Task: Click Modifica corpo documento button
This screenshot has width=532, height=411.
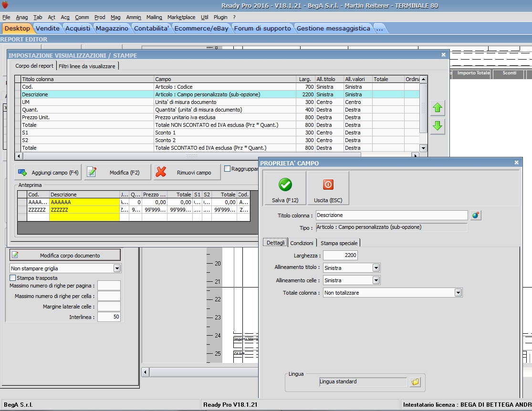Action: click(65, 255)
